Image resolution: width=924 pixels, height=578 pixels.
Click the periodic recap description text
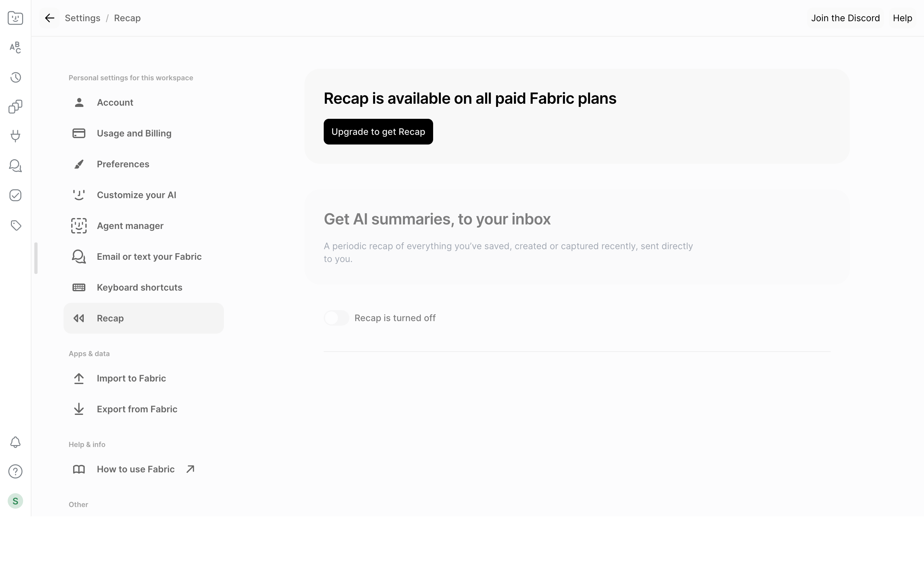click(x=508, y=252)
